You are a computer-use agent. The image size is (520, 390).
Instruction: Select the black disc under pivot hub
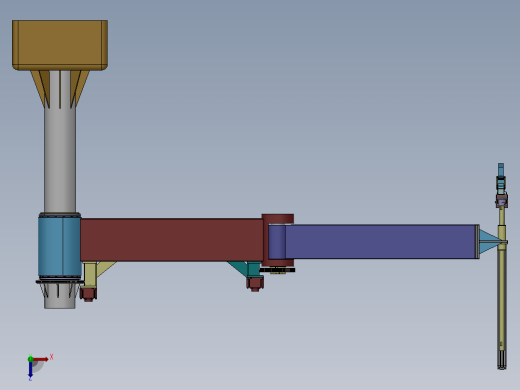point(277,270)
